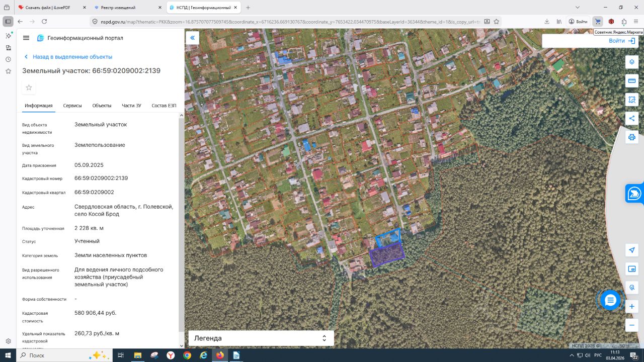Click cadastral number value 66:59:0209002:2139
644x362 pixels.
[x=101, y=178]
